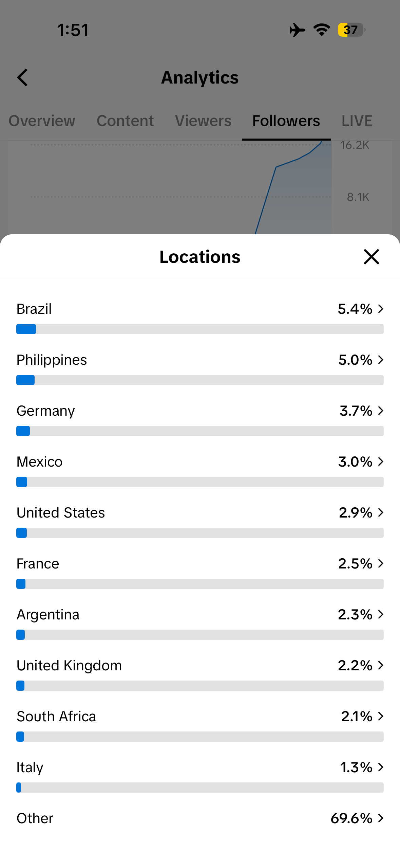Switch to the Overview tab
Image resolution: width=400 pixels, height=868 pixels.
42,121
